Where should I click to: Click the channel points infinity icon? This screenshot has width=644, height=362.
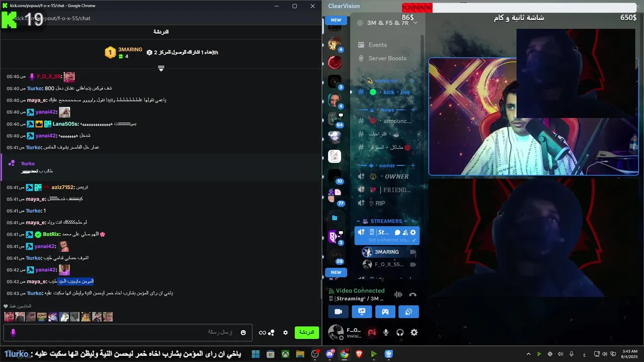(x=262, y=332)
